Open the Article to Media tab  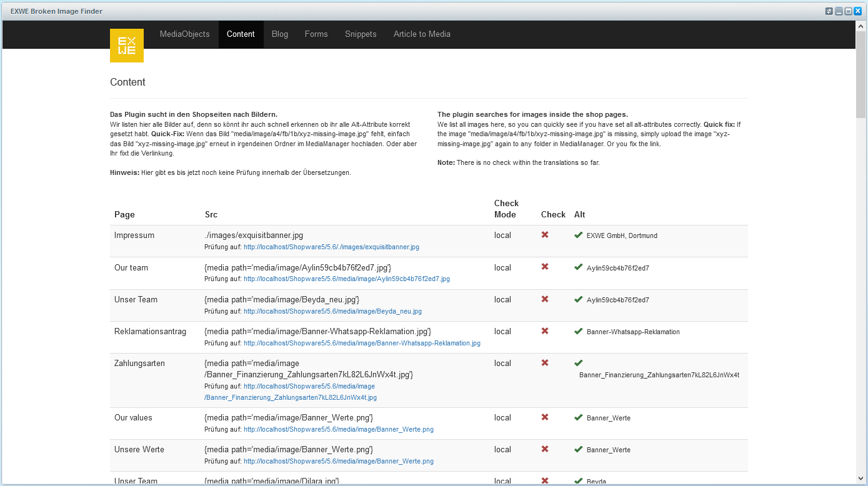pyautogui.click(x=422, y=34)
